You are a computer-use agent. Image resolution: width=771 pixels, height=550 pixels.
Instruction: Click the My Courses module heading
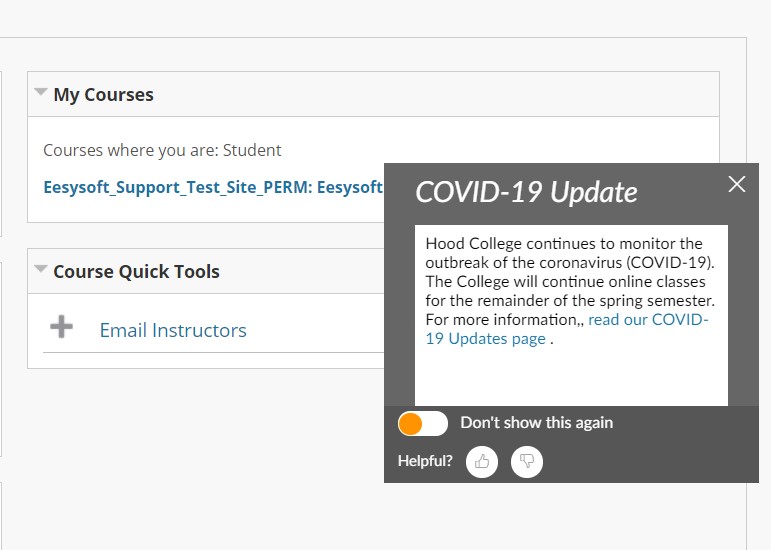coord(104,95)
